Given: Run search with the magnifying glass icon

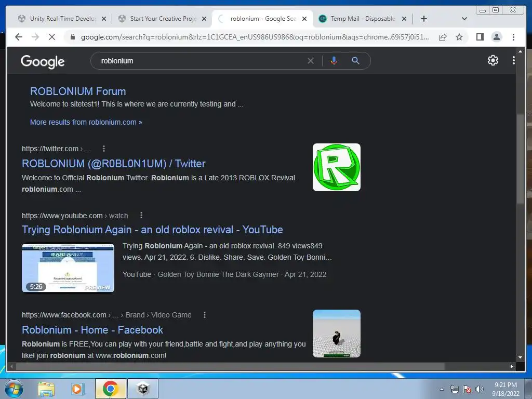Looking at the screenshot, I should pos(355,61).
